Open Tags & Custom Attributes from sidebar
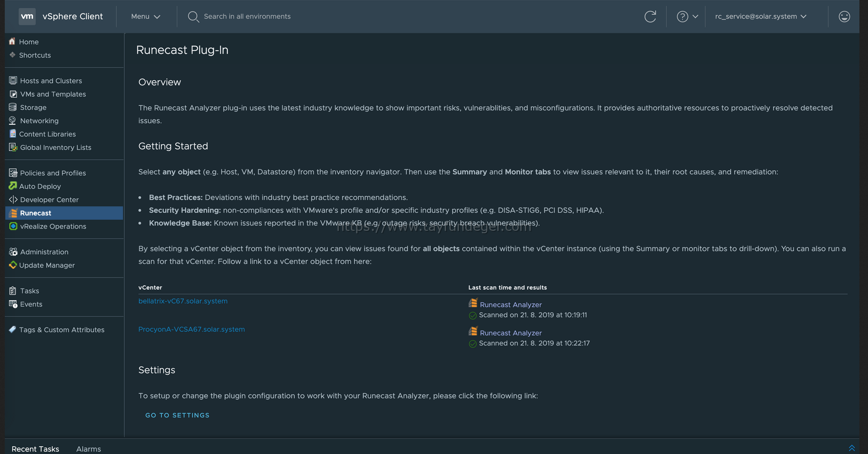868x454 pixels. pyautogui.click(x=62, y=329)
